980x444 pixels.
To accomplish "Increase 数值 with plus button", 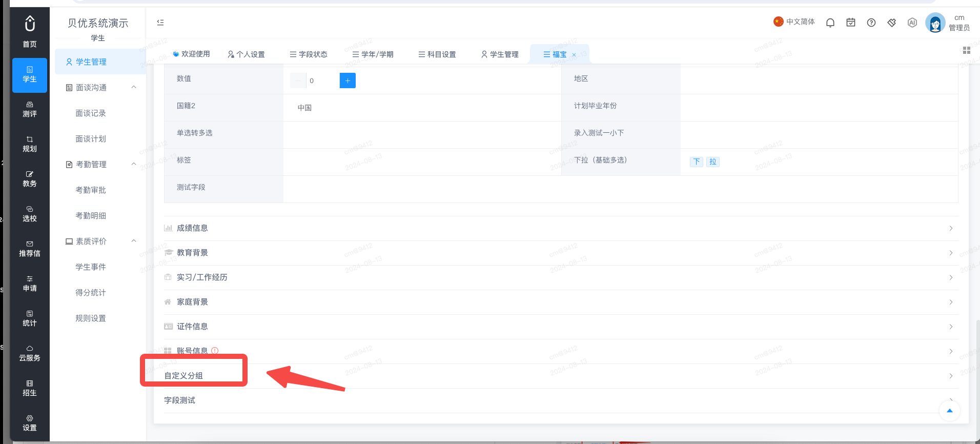I will 348,80.
